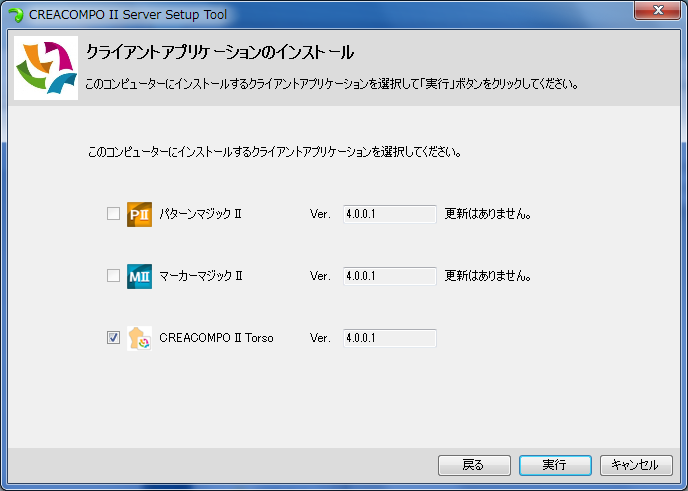Screen dimensions: 688x491
Task: Click 更新はありません status beside パターンマジック II
Action: (x=487, y=214)
